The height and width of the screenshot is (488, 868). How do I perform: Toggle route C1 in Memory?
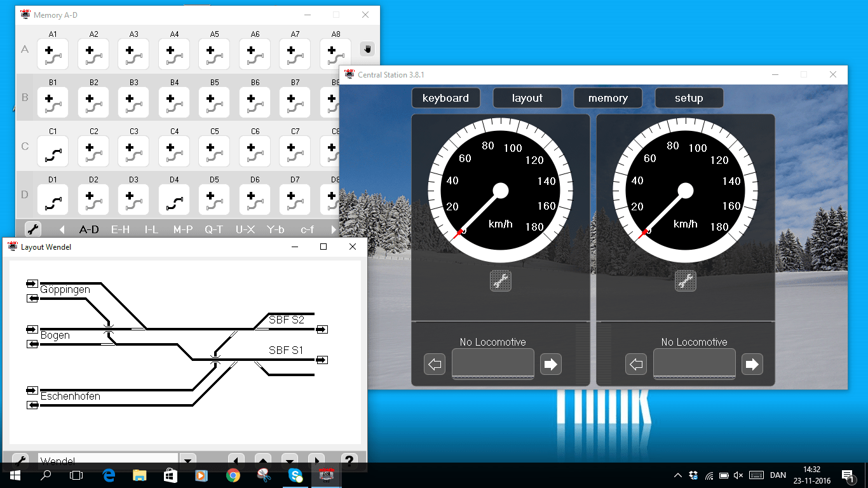pos(53,151)
